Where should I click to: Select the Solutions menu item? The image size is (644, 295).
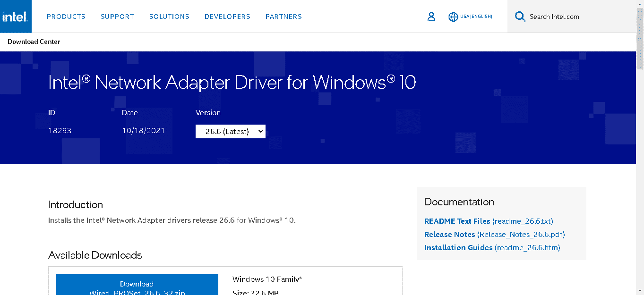click(x=169, y=17)
